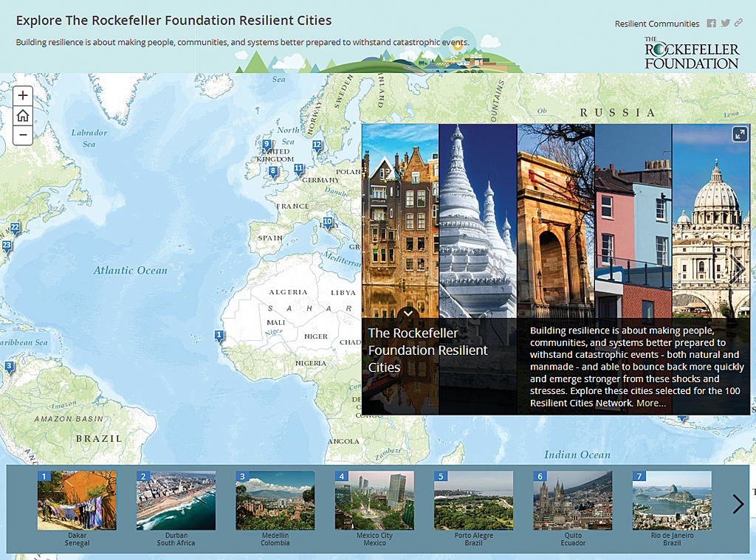Select map marker 8 in southern England
Viewport: 756px width, 560px height.
pos(273,172)
